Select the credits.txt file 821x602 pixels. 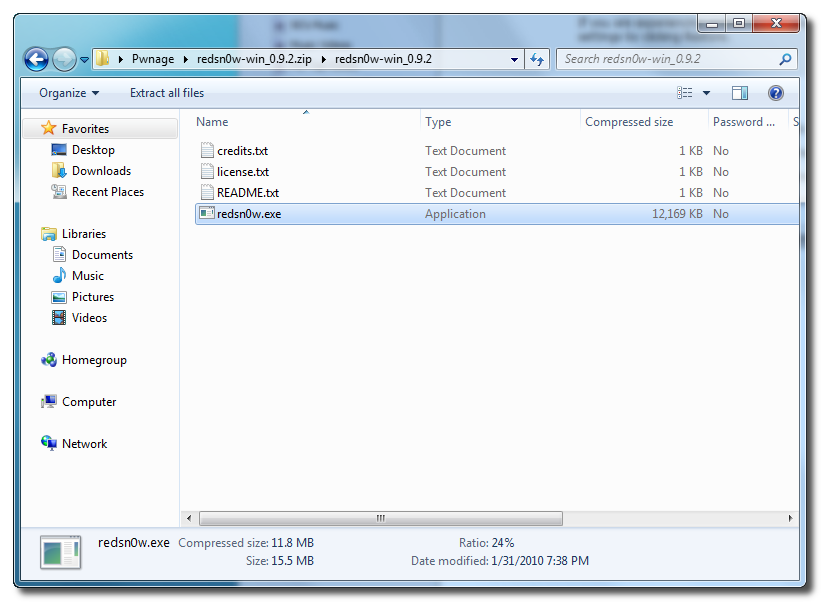click(242, 151)
